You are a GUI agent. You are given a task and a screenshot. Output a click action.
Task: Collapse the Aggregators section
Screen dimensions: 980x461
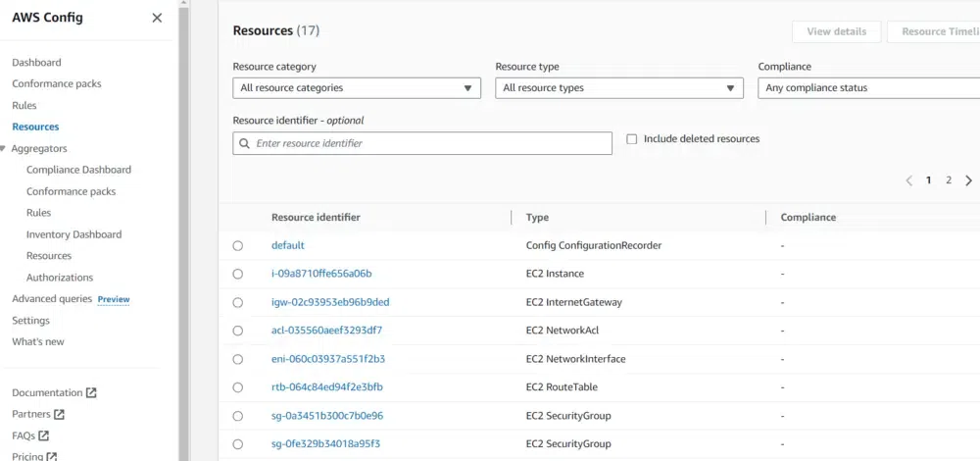pyautogui.click(x=4, y=148)
